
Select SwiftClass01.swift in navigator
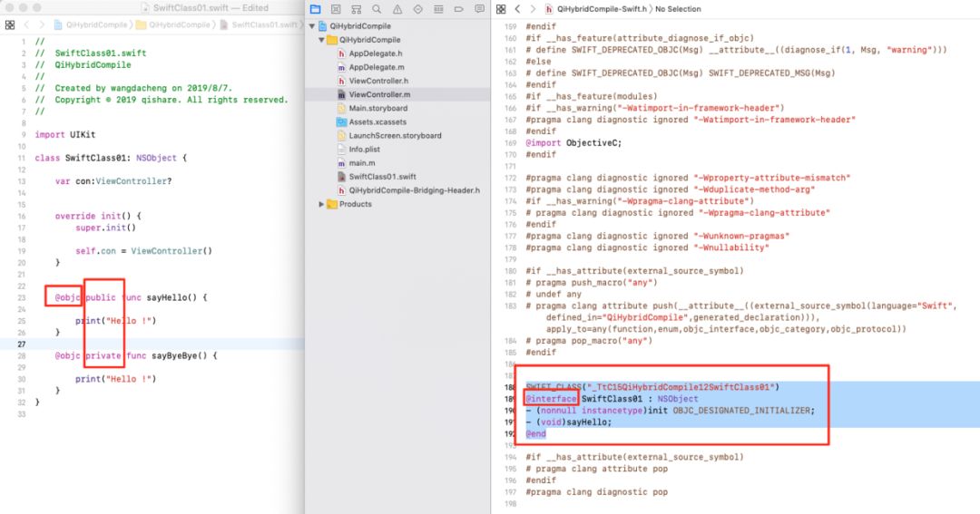coord(383,177)
